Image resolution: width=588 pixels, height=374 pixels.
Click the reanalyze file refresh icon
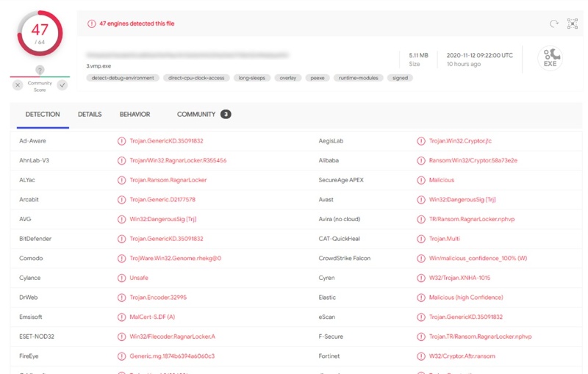pos(554,24)
